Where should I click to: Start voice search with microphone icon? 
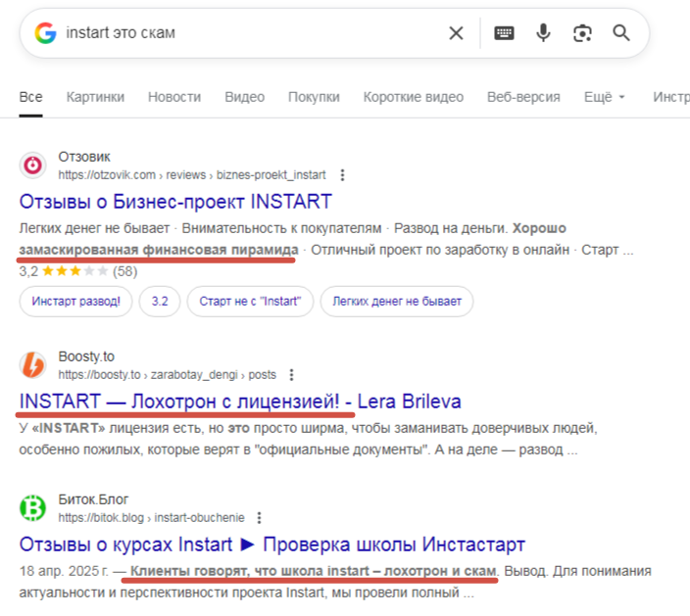543,33
